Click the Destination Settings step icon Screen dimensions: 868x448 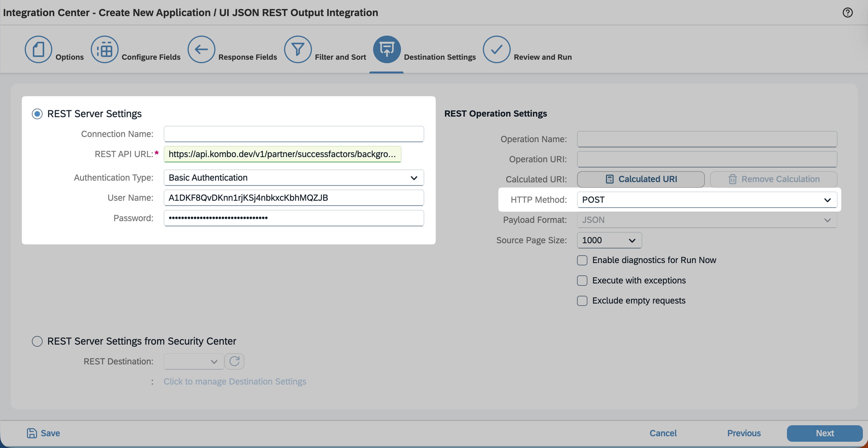click(387, 49)
